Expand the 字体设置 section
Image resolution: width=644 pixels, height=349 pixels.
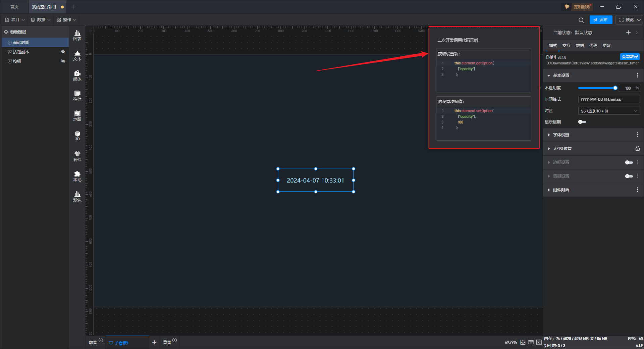click(561, 135)
